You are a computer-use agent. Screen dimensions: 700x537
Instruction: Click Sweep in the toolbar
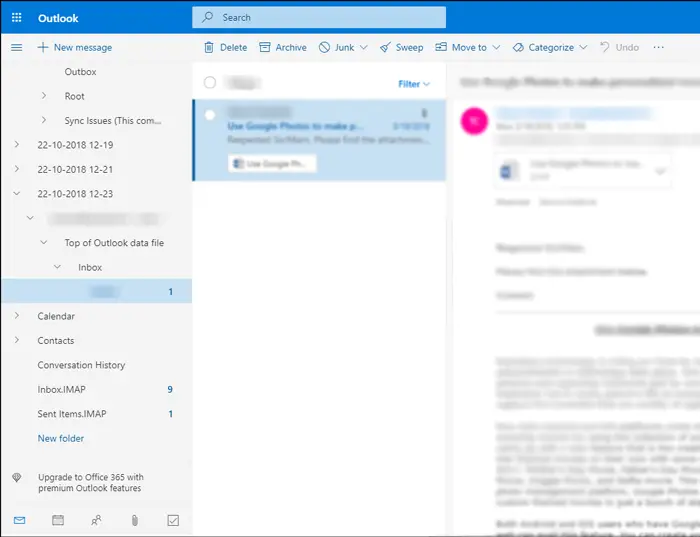[401, 47]
